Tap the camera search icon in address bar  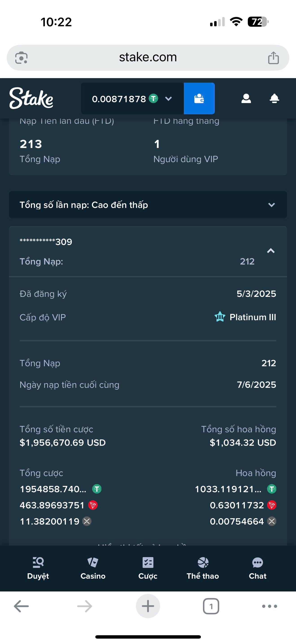tap(22, 58)
